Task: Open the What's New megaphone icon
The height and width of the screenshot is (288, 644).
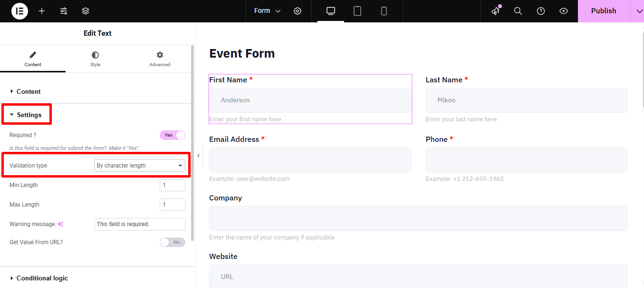Action: [496, 11]
